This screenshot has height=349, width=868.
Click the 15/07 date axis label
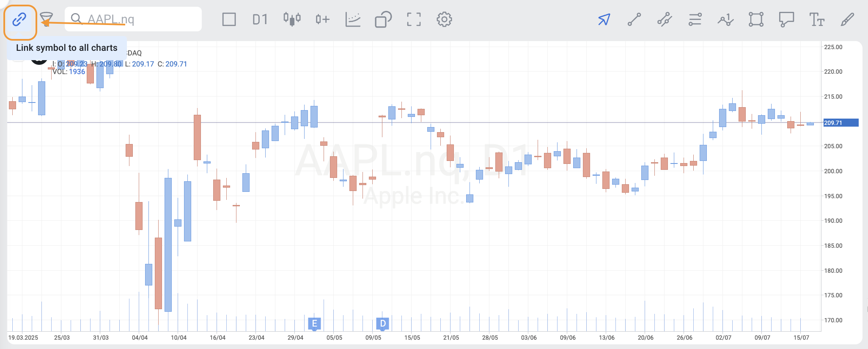[801, 338]
